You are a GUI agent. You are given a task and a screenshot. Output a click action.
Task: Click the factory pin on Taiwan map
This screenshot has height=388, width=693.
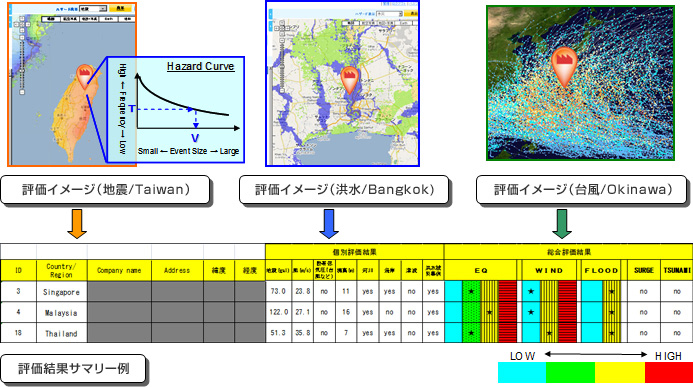(x=84, y=75)
